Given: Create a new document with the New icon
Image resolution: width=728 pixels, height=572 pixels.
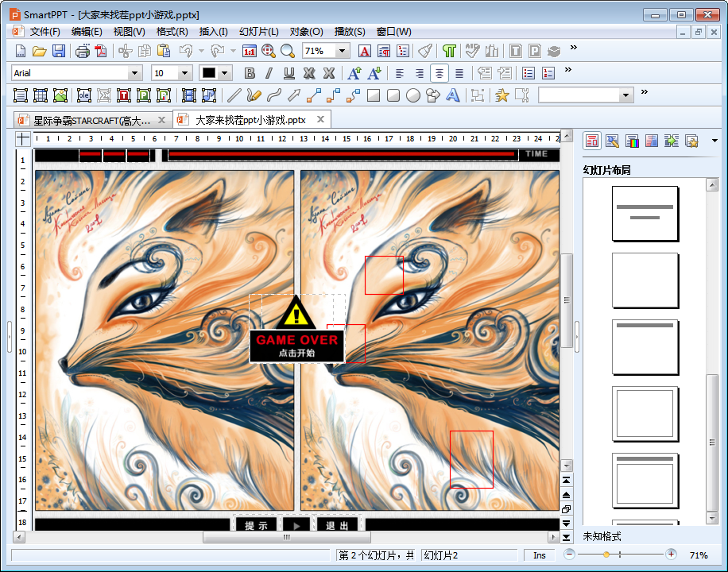Looking at the screenshot, I should tap(21, 51).
